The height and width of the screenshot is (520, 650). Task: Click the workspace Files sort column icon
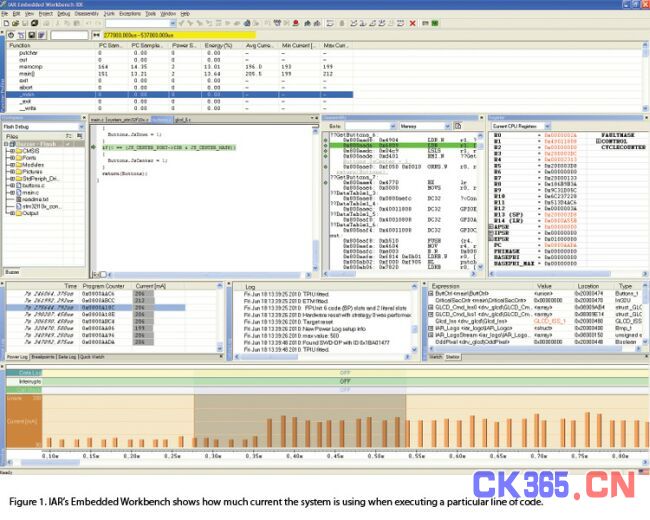tap(68, 136)
